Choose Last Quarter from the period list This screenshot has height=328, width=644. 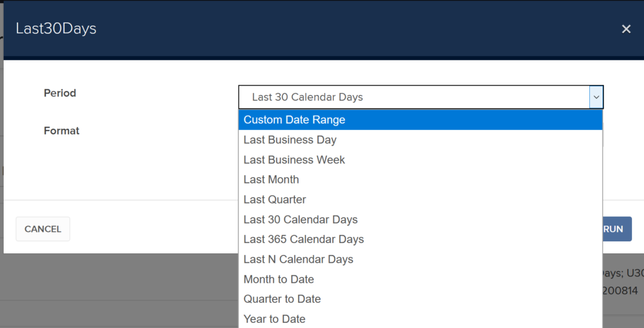421,200
